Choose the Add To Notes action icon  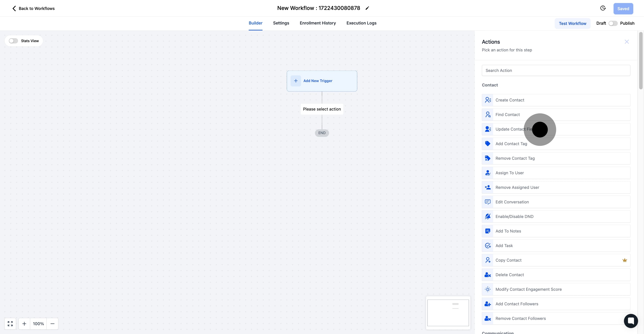(488, 231)
